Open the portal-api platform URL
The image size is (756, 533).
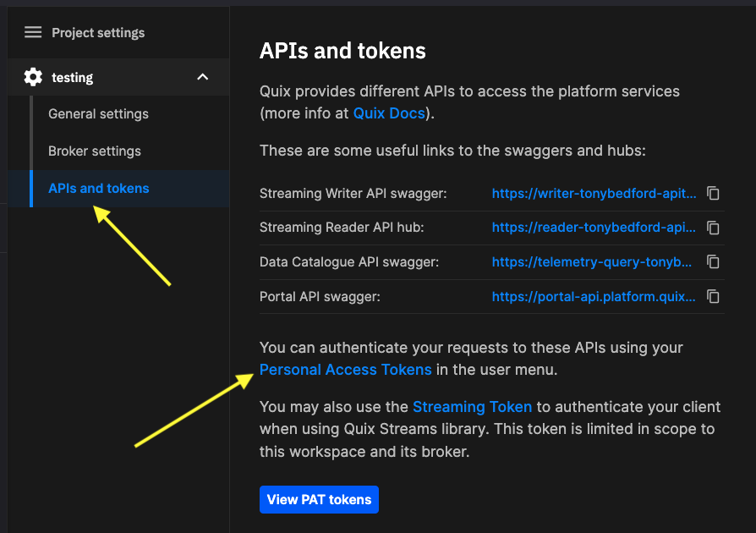click(593, 297)
